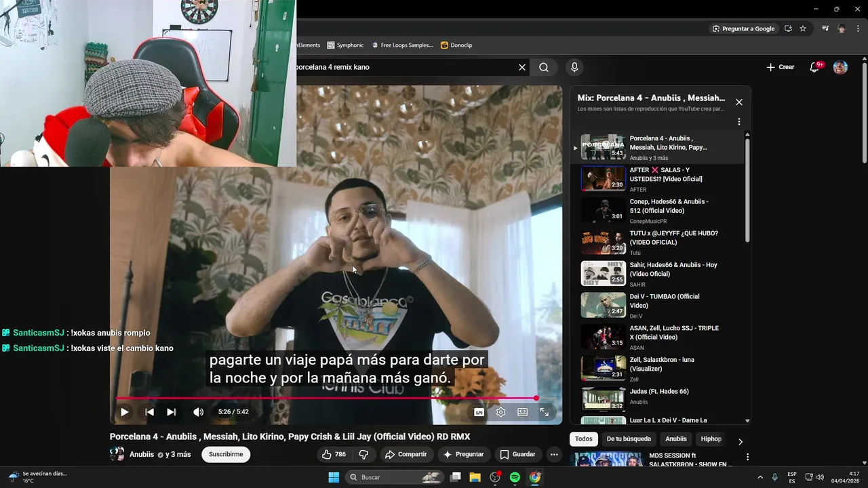The image size is (868, 488).
Task: Seek on the red video progress bar
Action: [x=328, y=398]
